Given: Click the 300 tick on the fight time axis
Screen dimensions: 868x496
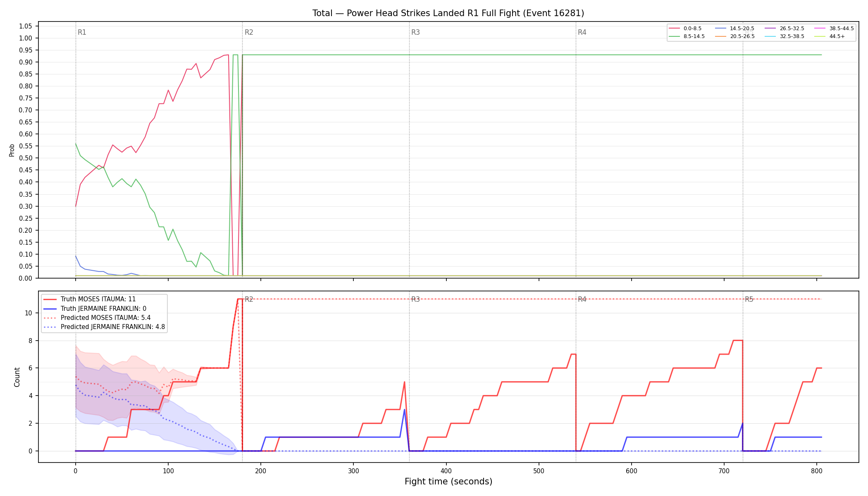Looking at the screenshot, I should pyautogui.click(x=353, y=471).
